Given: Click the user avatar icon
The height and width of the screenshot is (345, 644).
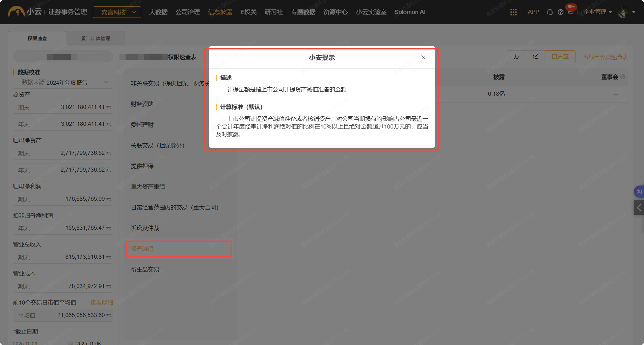Looking at the screenshot, I should click(623, 12).
